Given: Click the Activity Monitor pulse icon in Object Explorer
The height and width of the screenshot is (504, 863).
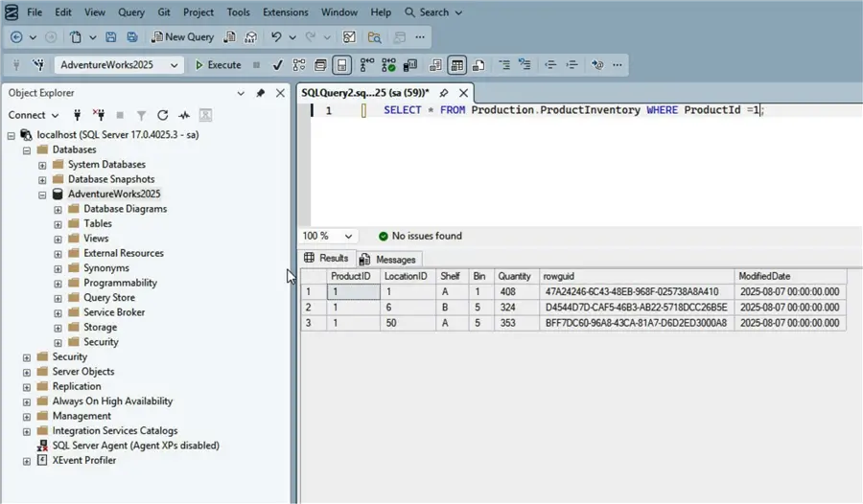Looking at the screenshot, I should 184,115.
